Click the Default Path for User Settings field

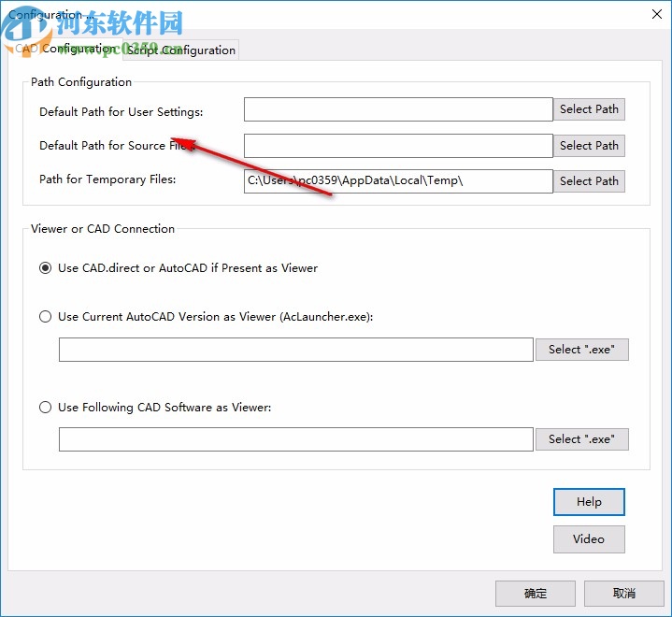pos(398,109)
